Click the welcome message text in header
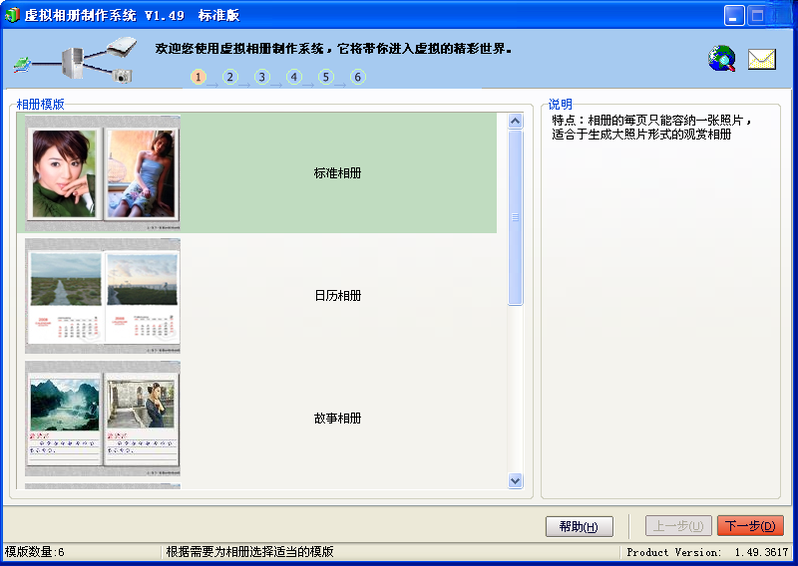Screen dimensions: 798x566 (x=333, y=49)
